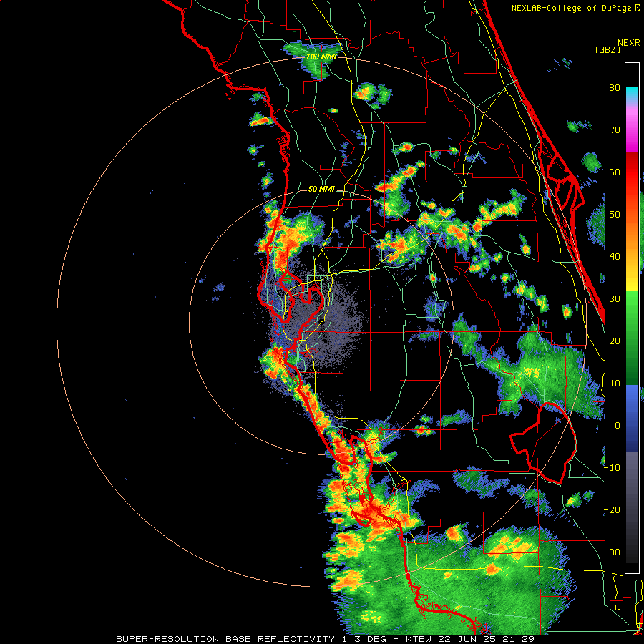Click the 0 value on the dBZ scale
Image resolution: width=644 pixels, height=644 pixels.
click(618, 426)
